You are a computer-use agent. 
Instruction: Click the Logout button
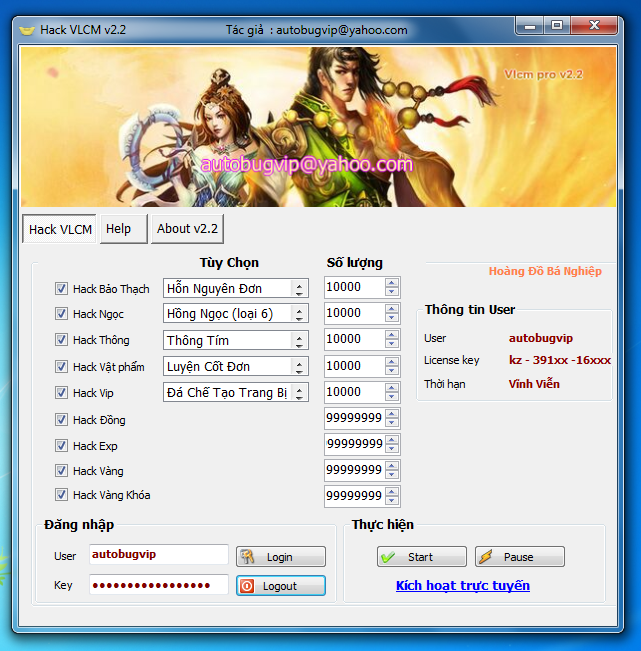point(281,586)
